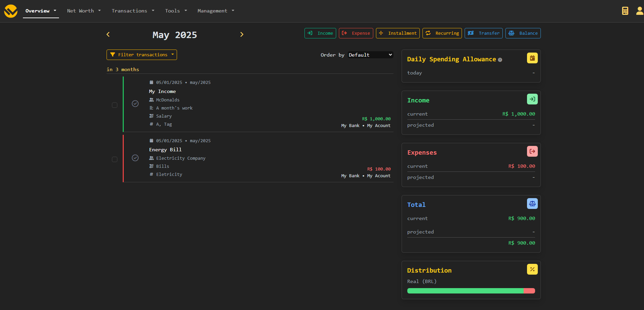Click the blue Total balance scale icon
This screenshot has height=310, width=644.
(532, 204)
